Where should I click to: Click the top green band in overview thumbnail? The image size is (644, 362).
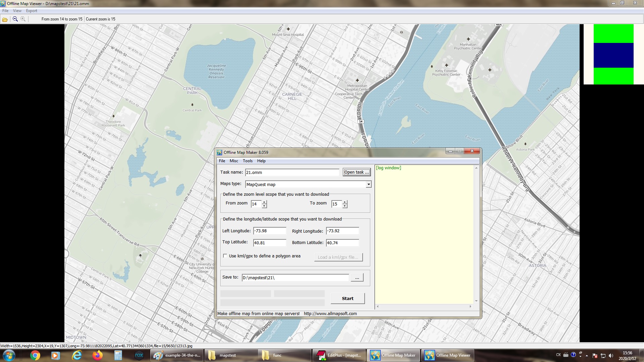click(x=613, y=34)
